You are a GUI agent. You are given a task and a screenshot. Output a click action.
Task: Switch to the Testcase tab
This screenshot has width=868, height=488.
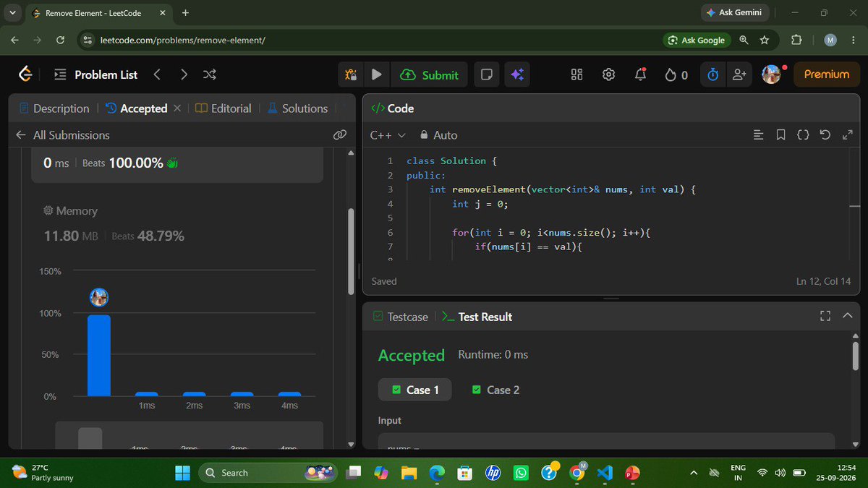click(x=400, y=317)
